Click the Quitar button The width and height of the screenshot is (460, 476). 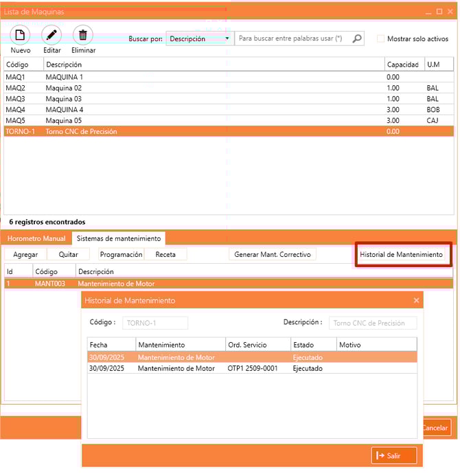click(69, 254)
